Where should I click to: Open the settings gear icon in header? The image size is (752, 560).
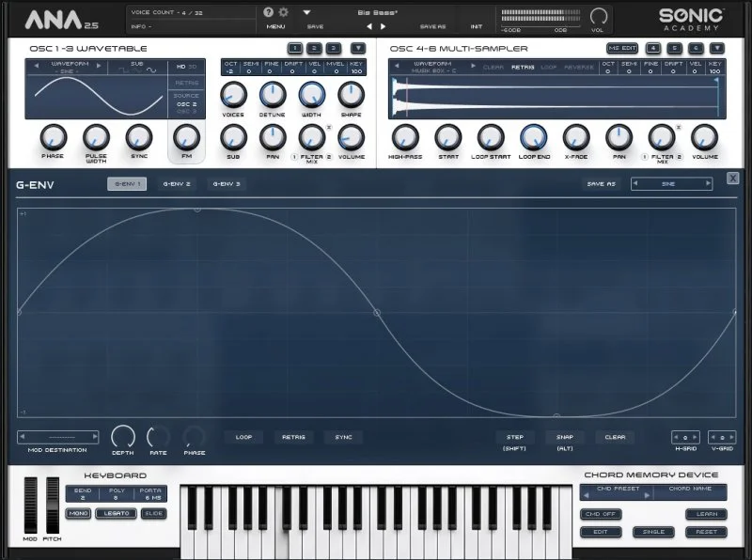(284, 12)
